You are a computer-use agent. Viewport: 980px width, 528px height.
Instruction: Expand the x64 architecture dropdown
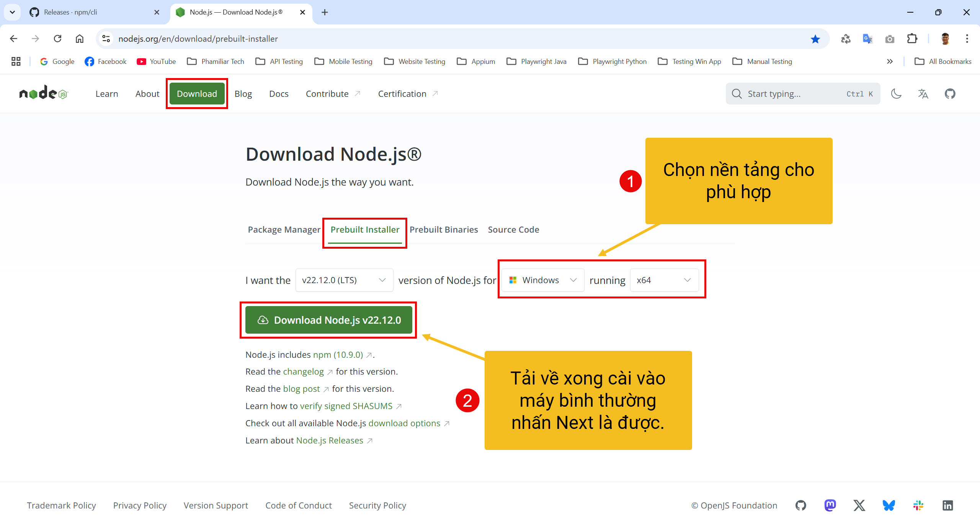pyautogui.click(x=664, y=280)
